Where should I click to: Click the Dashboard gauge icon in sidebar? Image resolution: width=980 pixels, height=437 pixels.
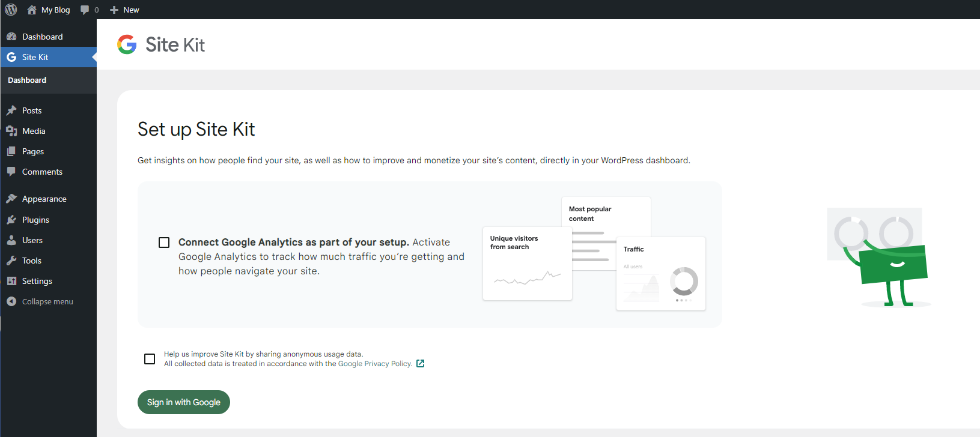tap(11, 37)
